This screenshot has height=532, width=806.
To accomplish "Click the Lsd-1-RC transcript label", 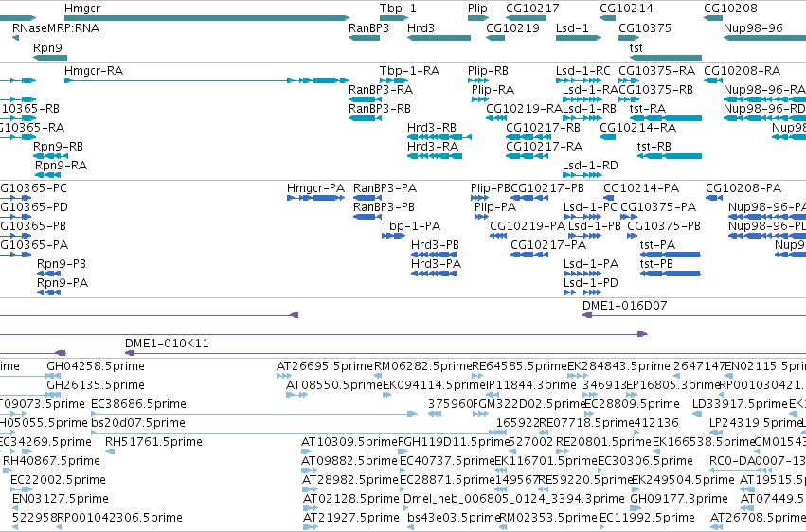I will pyautogui.click(x=582, y=71).
